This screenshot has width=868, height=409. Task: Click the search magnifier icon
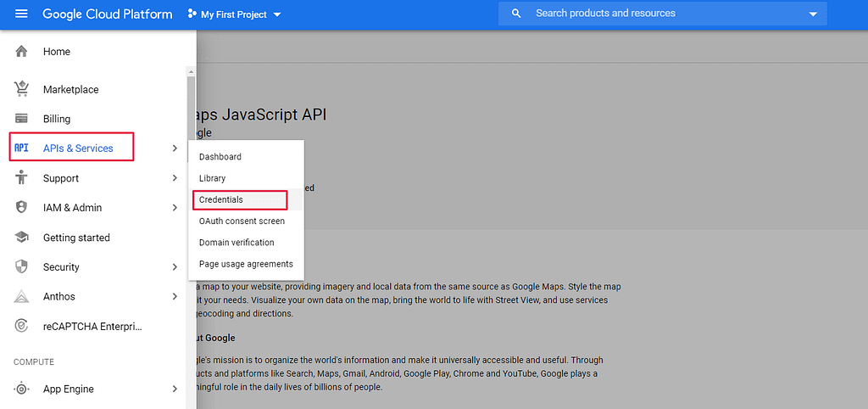516,14
